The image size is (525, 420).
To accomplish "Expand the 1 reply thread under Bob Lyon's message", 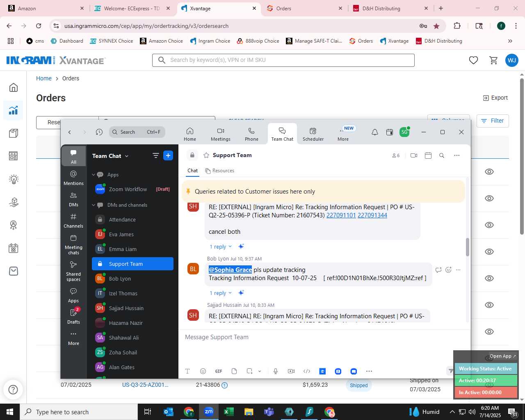I will click(x=221, y=293).
